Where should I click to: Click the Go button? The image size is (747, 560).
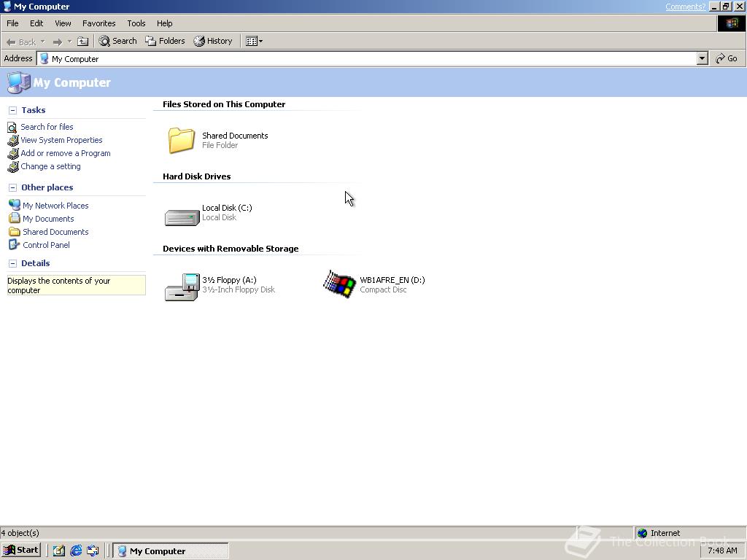click(x=727, y=58)
